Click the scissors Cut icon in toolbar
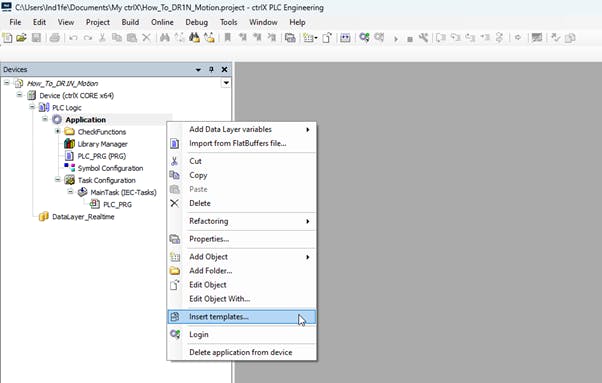Viewport: 602px width, 383px height. click(x=102, y=38)
